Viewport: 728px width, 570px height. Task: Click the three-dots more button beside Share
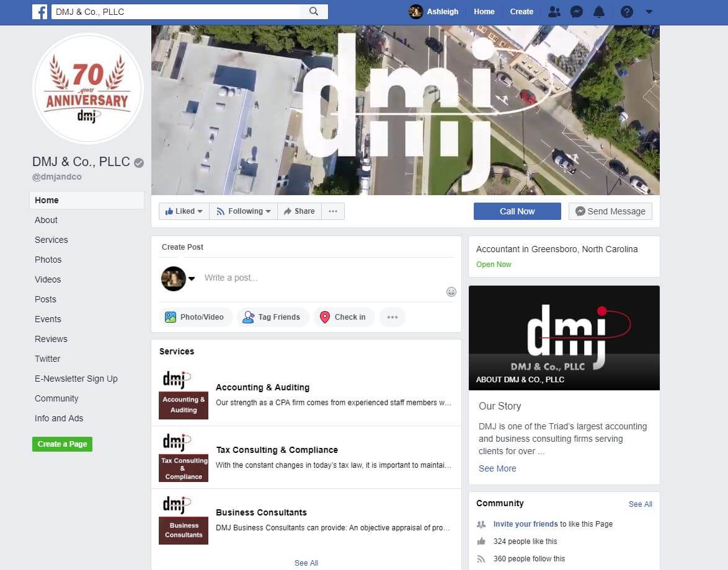tap(333, 211)
